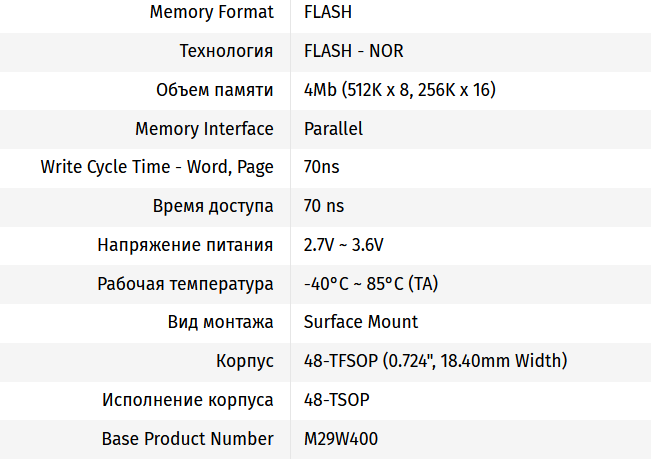Select the "-40°C ~ 85°C (TA)" value
Image resolution: width=651 pixels, height=470 pixels.
tap(370, 284)
